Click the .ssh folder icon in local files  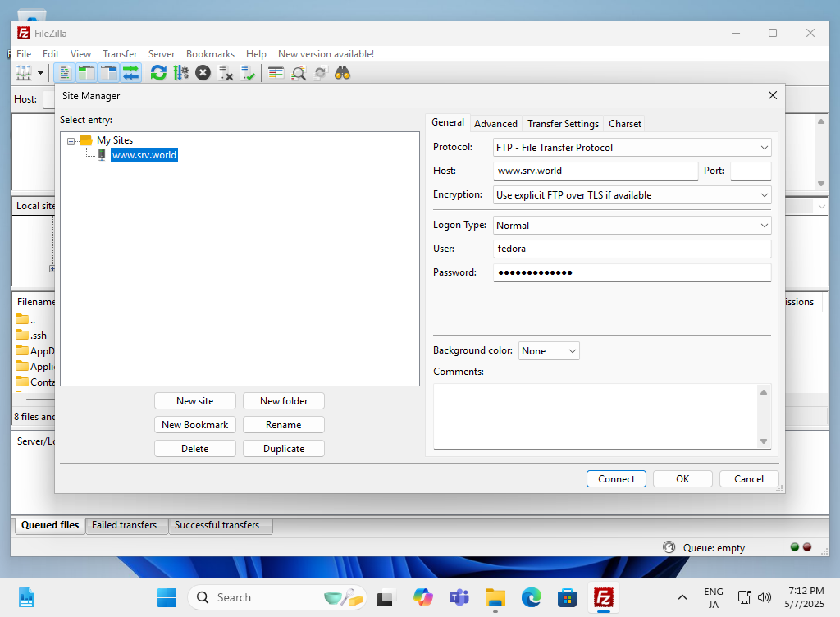(x=22, y=336)
